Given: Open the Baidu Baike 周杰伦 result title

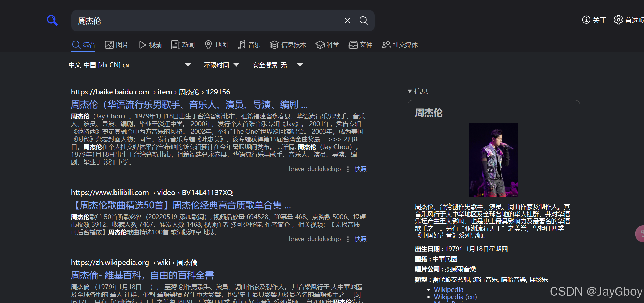Looking at the screenshot, I should (189, 104).
